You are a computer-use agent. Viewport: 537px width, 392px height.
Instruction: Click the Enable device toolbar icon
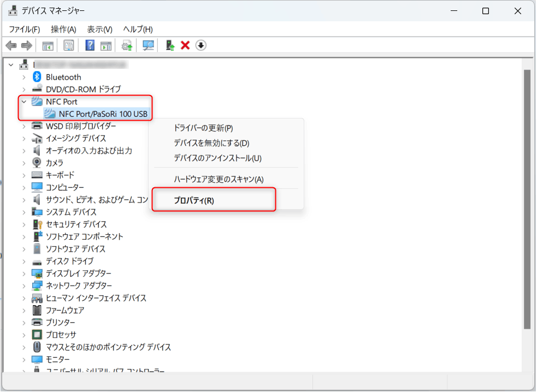[170, 45]
